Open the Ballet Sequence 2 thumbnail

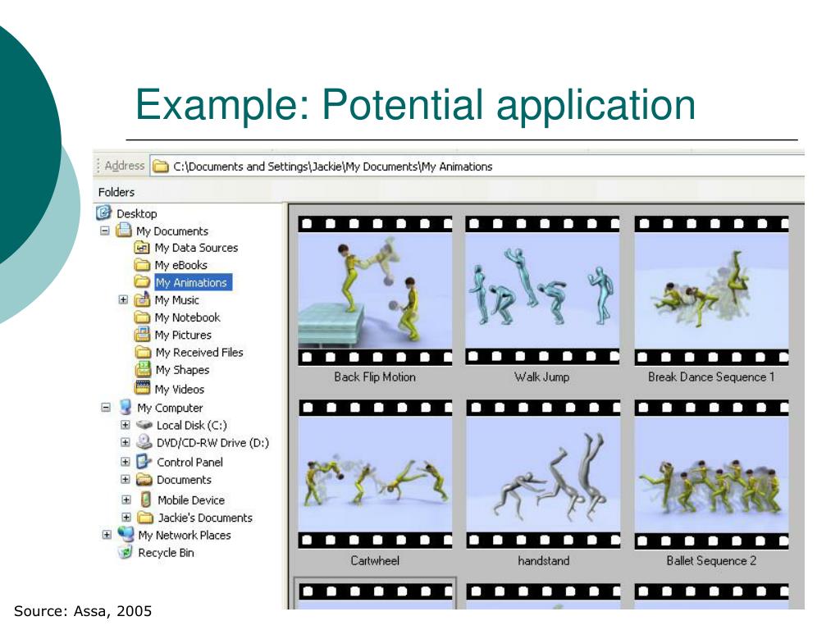[711, 475]
